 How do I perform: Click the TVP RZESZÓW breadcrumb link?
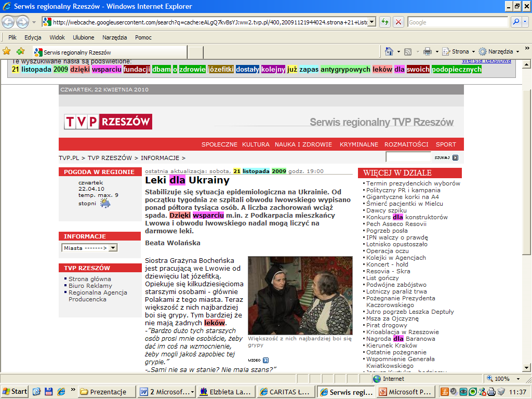click(x=110, y=158)
